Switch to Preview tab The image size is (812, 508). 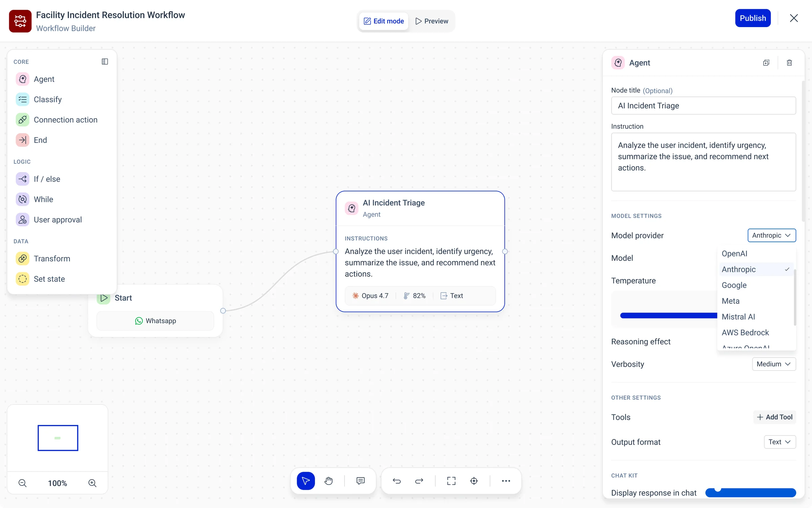[x=432, y=21]
